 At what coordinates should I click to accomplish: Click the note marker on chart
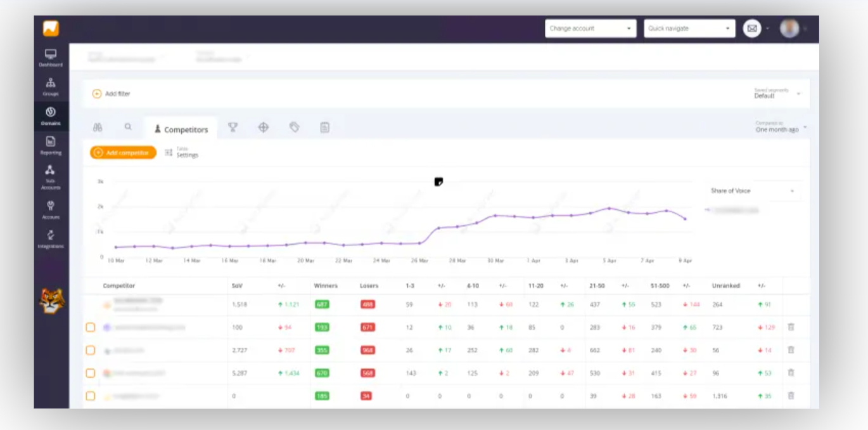click(438, 182)
